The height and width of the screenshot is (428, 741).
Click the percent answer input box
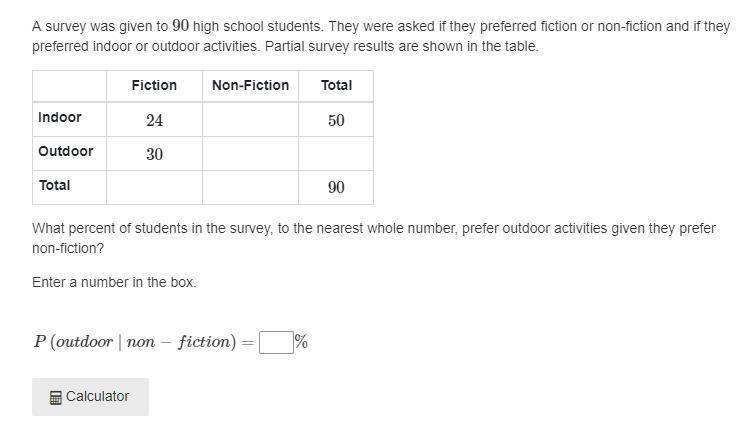[x=275, y=342]
